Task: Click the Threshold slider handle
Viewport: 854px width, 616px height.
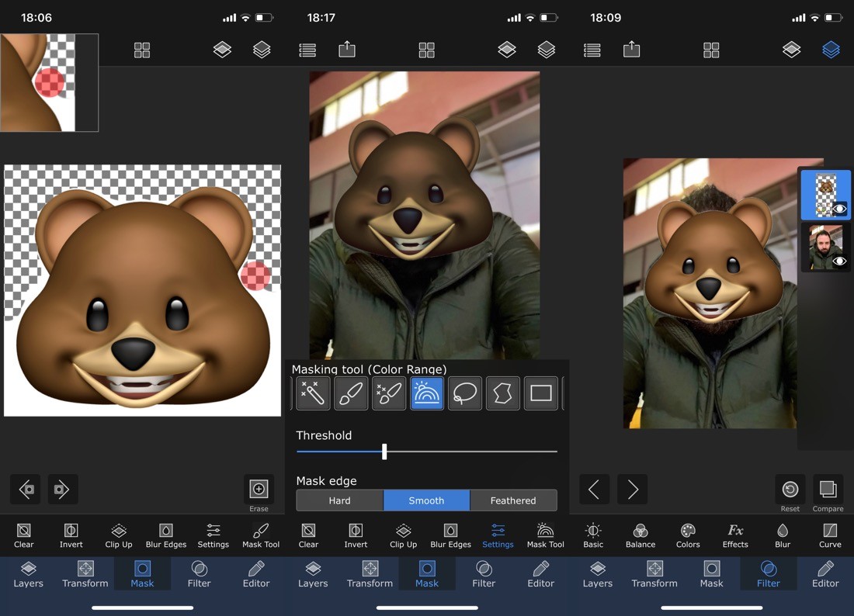Action: [384, 451]
